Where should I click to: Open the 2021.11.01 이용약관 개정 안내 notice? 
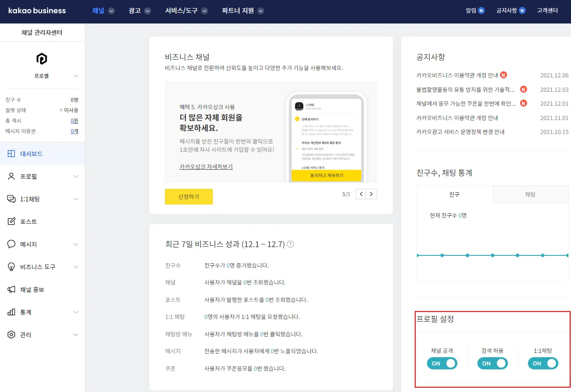[457, 117]
